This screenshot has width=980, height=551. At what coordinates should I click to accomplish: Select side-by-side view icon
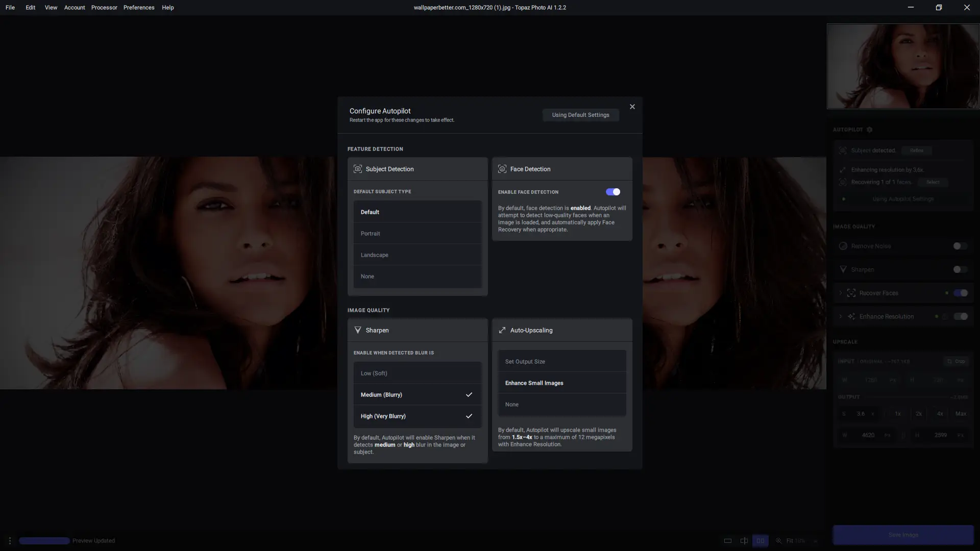point(761,541)
